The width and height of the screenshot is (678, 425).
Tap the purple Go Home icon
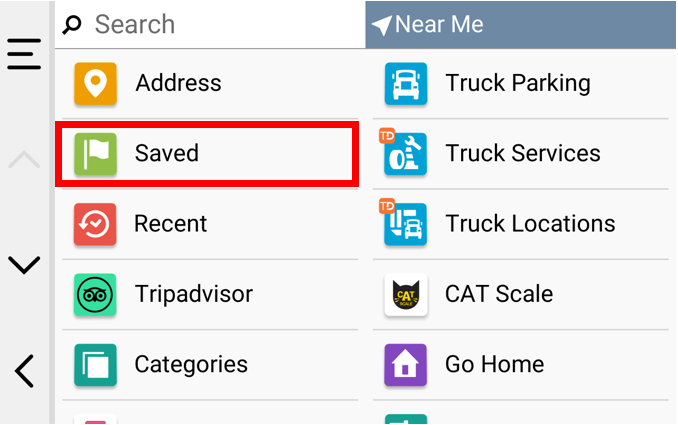(406, 365)
